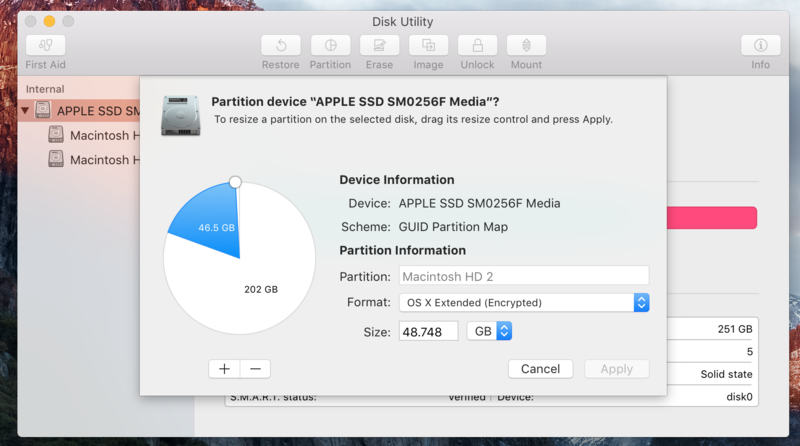Click the Size input field
800x446 pixels.
(429, 332)
